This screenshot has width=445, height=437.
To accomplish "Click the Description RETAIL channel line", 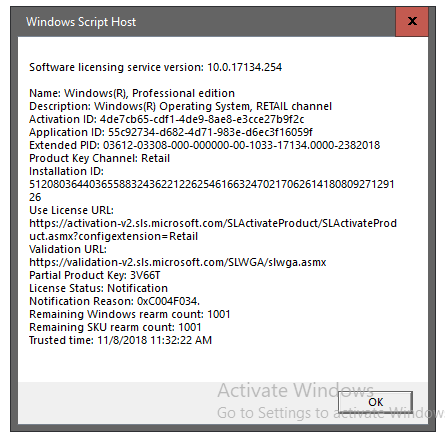I will coord(180,106).
